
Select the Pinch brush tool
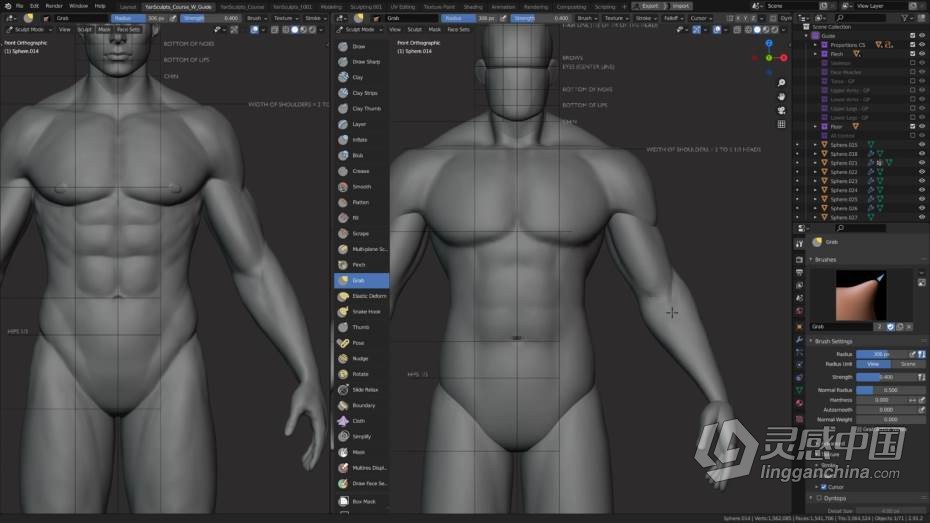point(361,264)
